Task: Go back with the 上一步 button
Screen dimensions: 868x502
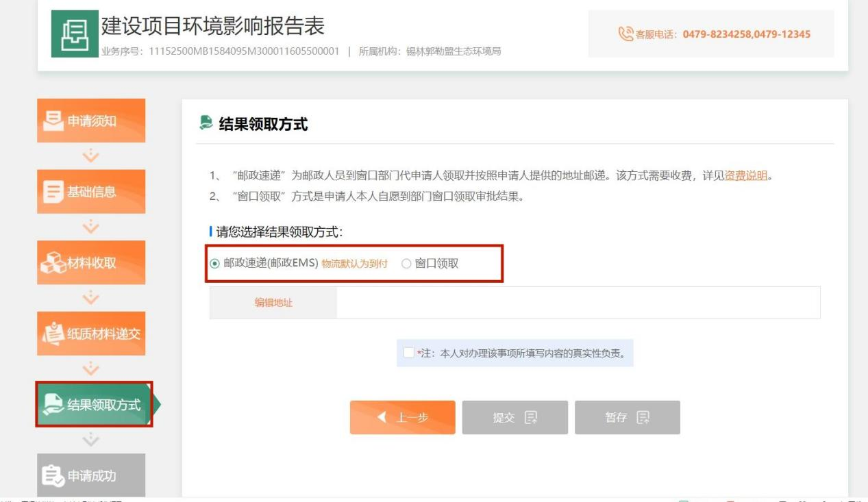Action: tap(402, 418)
